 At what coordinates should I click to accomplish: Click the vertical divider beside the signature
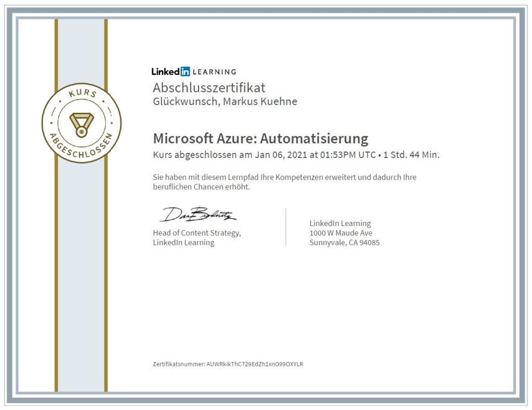click(x=286, y=227)
